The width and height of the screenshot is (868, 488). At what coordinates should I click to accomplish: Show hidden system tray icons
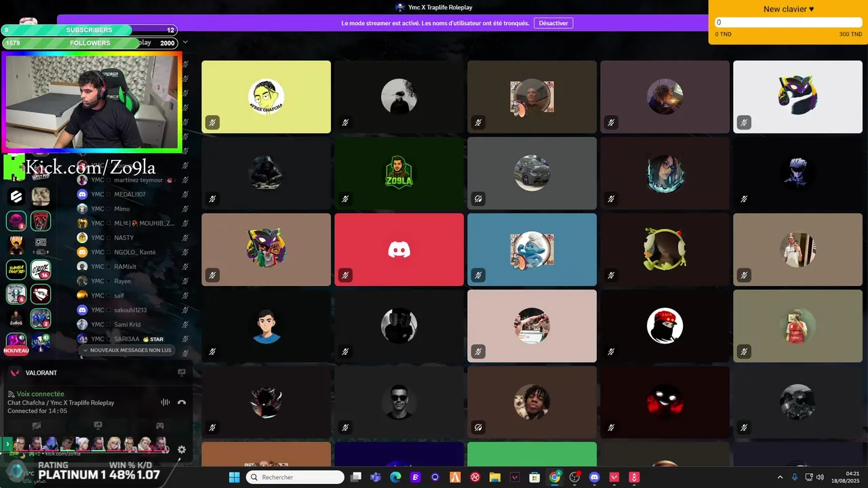780,477
